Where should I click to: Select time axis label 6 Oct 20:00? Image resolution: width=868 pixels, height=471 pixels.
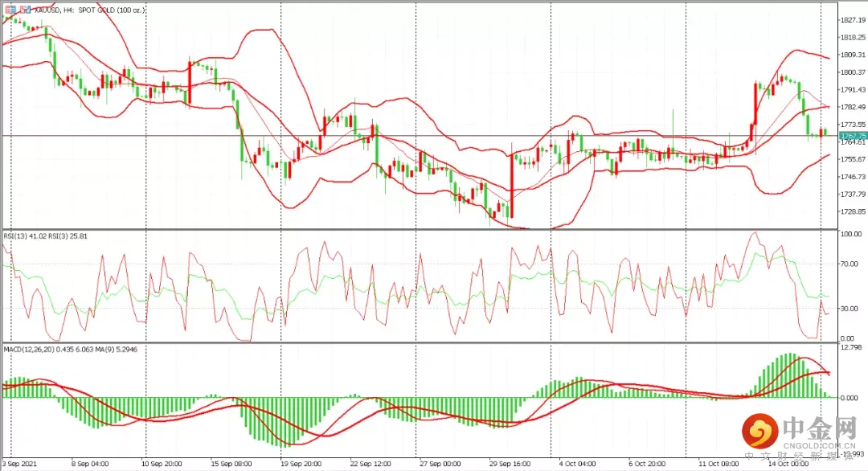tap(647, 464)
